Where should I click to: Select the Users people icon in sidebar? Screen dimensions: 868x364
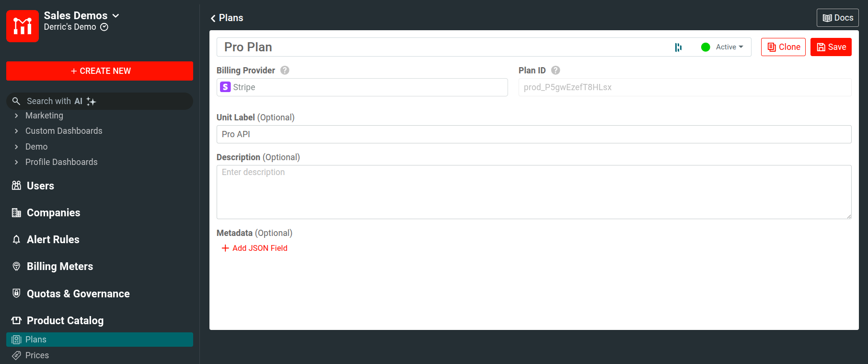[x=17, y=186]
